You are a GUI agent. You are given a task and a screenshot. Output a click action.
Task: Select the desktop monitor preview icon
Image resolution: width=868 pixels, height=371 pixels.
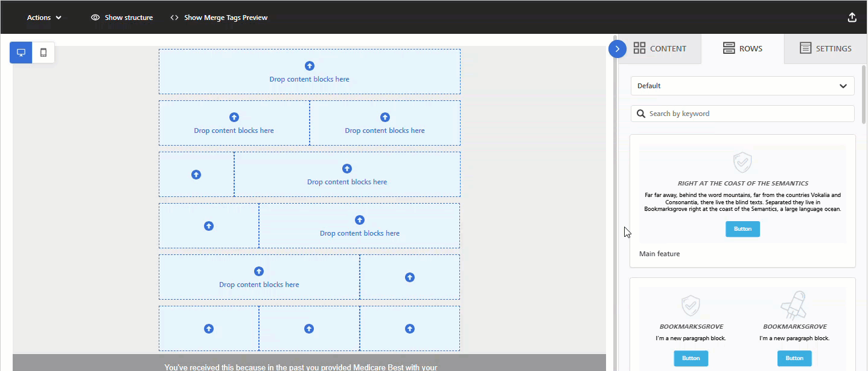21,53
